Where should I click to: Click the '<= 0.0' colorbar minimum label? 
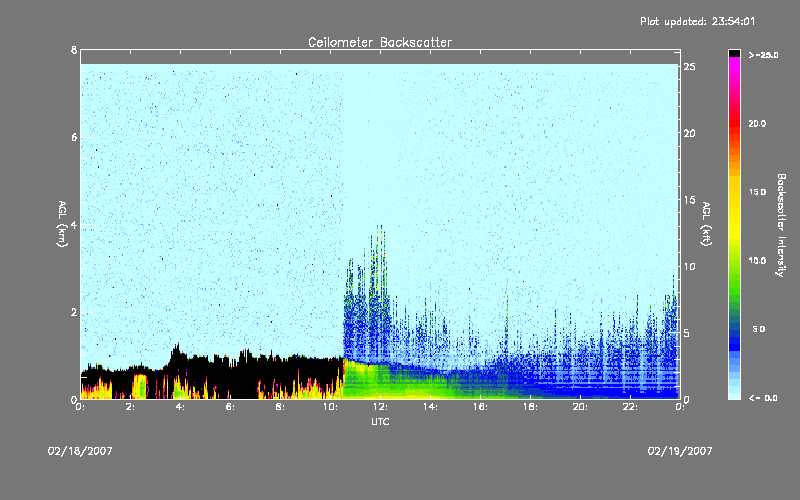coord(763,398)
